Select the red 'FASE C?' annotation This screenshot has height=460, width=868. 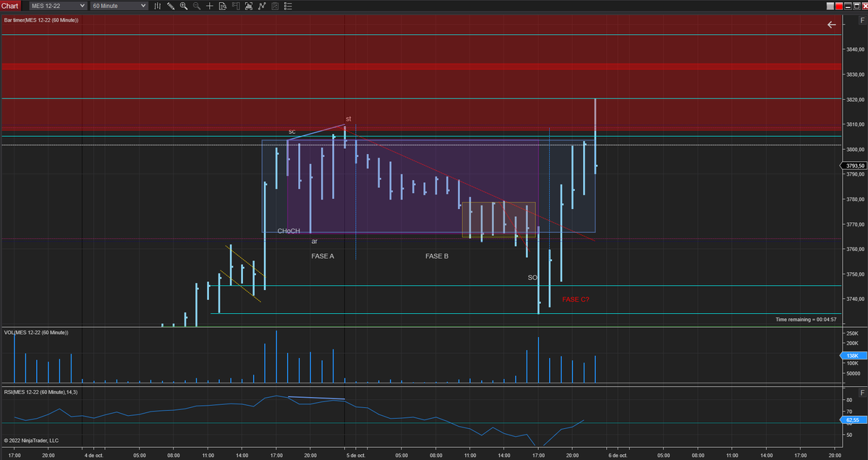pos(576,299)
